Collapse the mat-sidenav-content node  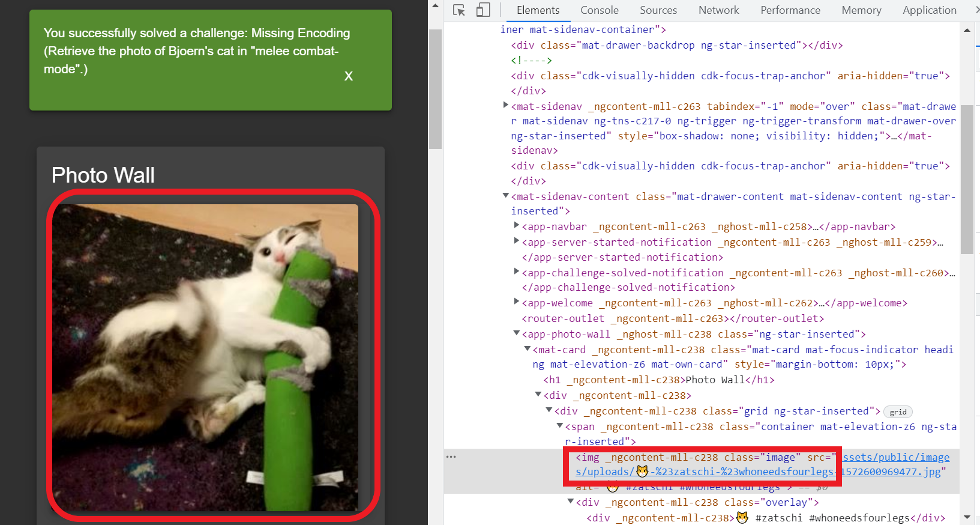pyautogui.click(x=505, y=196)
